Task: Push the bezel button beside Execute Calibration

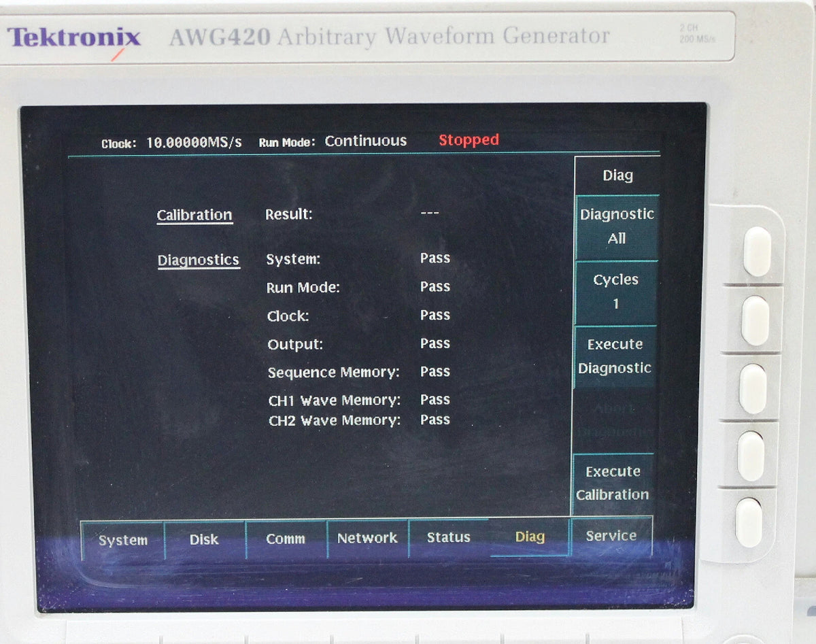Action: pyautogui.click(x=749, y=522)
